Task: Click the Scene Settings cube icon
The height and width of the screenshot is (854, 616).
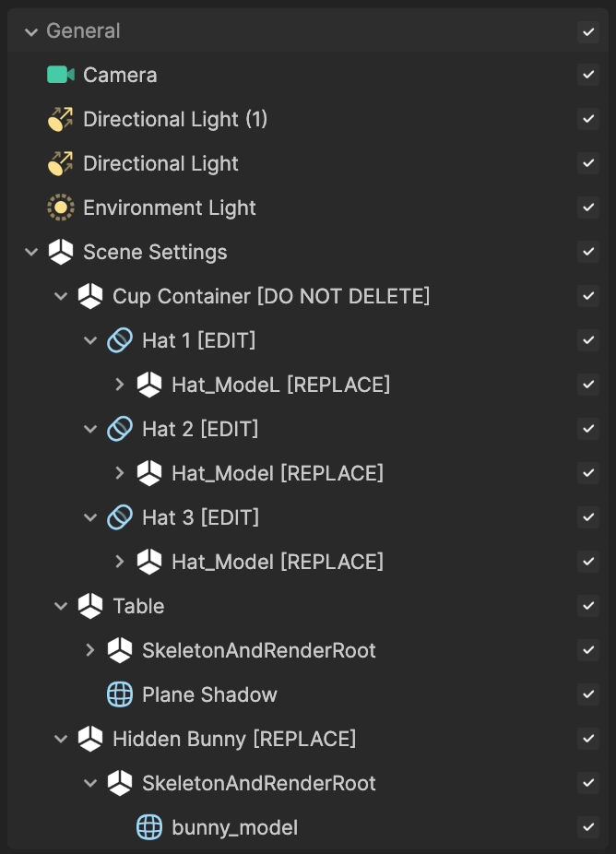Action: pos(61,252)
